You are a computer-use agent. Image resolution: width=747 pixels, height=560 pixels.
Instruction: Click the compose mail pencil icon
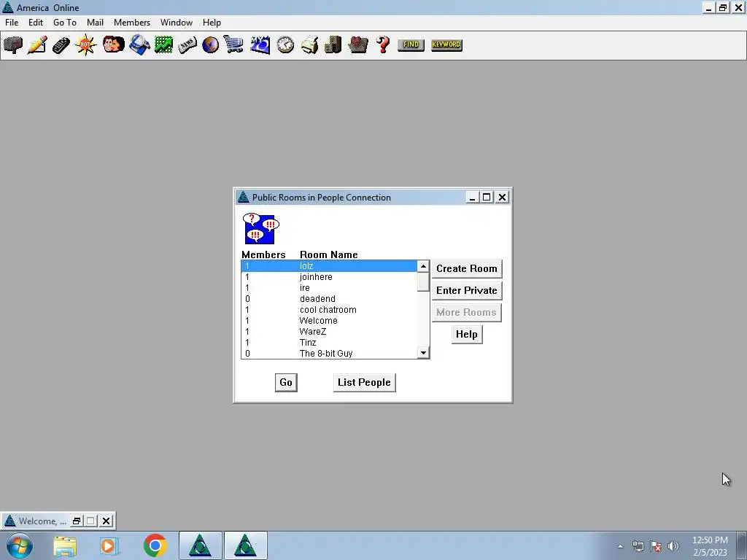pyautogui.click(x=37, y=44)
